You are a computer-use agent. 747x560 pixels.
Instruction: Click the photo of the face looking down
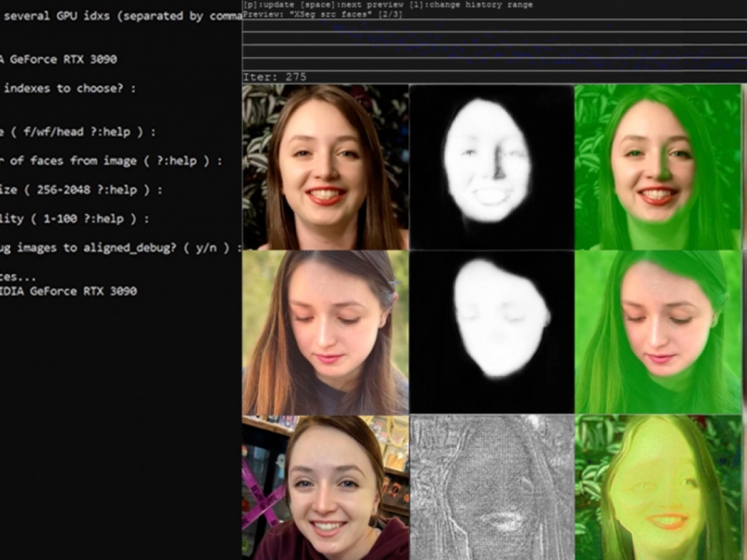pos(325,332)
